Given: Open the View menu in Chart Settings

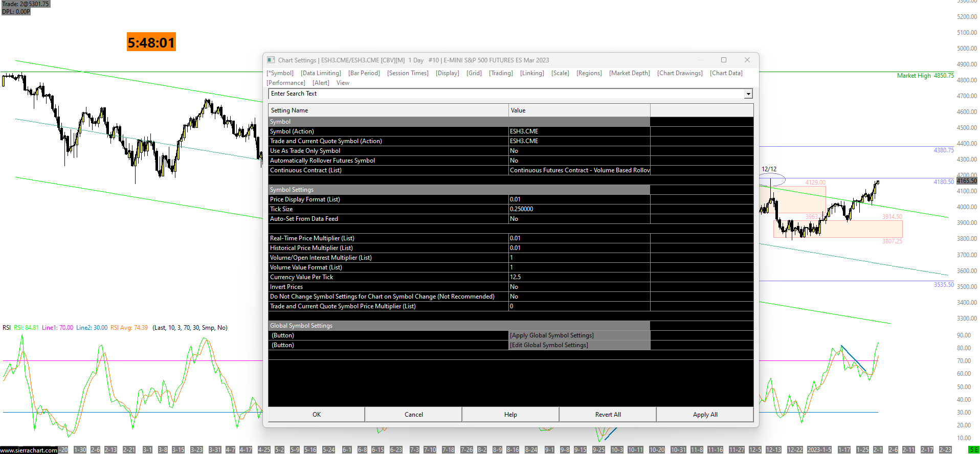Looking at the screenshot, I should click(343, 83).
